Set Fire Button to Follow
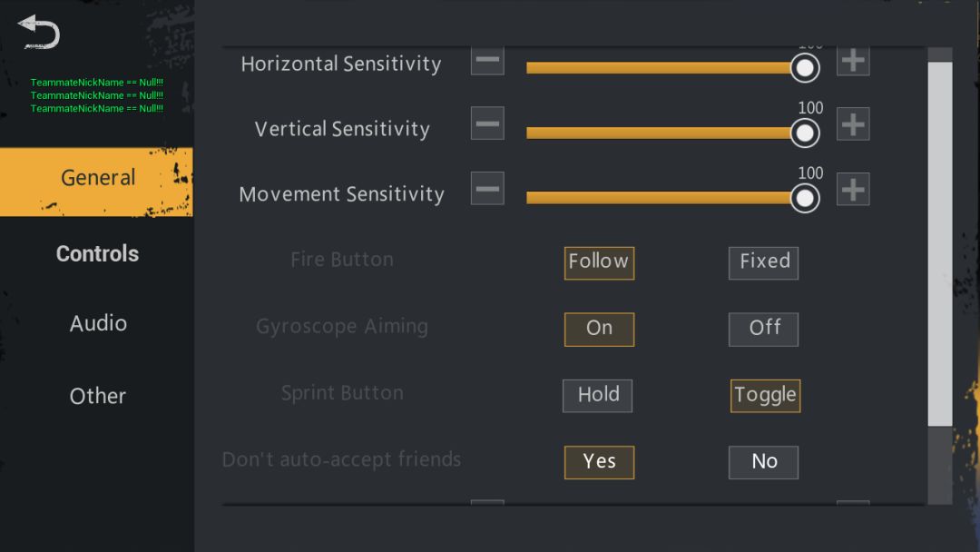Screen dimensions: 980x552 click(x=599, y=262)
